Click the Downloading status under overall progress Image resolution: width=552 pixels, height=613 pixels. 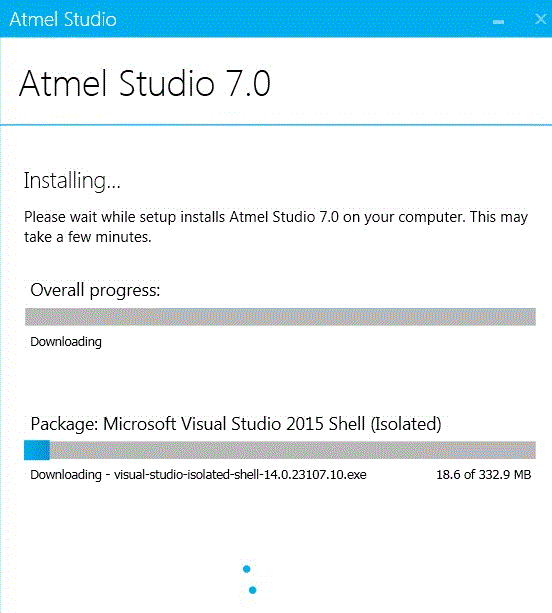(x=66, y=342)
